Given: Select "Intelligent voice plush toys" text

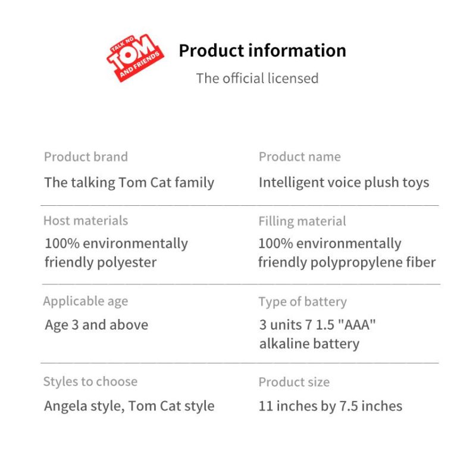Looking at the screenshot, I should (x=343, y=182).
